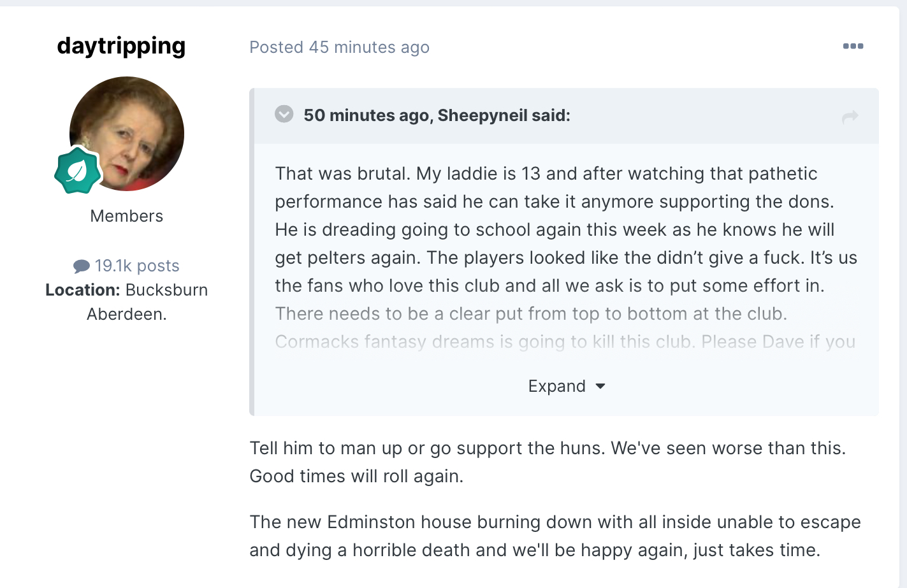Click '50 minutes ago' in the quote header
Screen dimensions: 907x588
(x=366, y=115)
